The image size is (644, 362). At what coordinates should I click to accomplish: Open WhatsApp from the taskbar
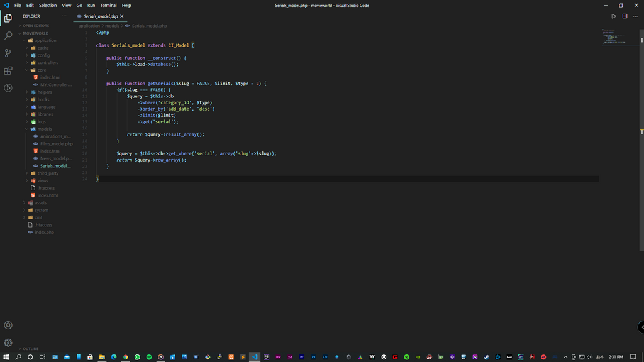[x=137, y=357]
